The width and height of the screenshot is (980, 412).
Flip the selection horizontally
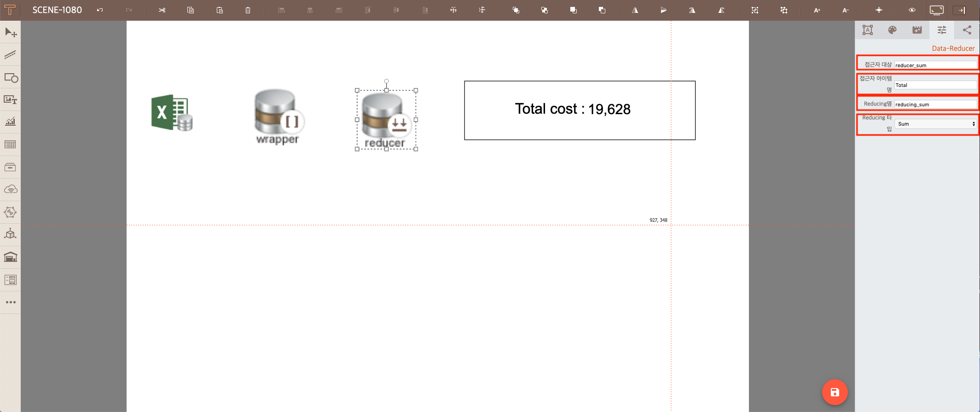(x=635, y=10)
